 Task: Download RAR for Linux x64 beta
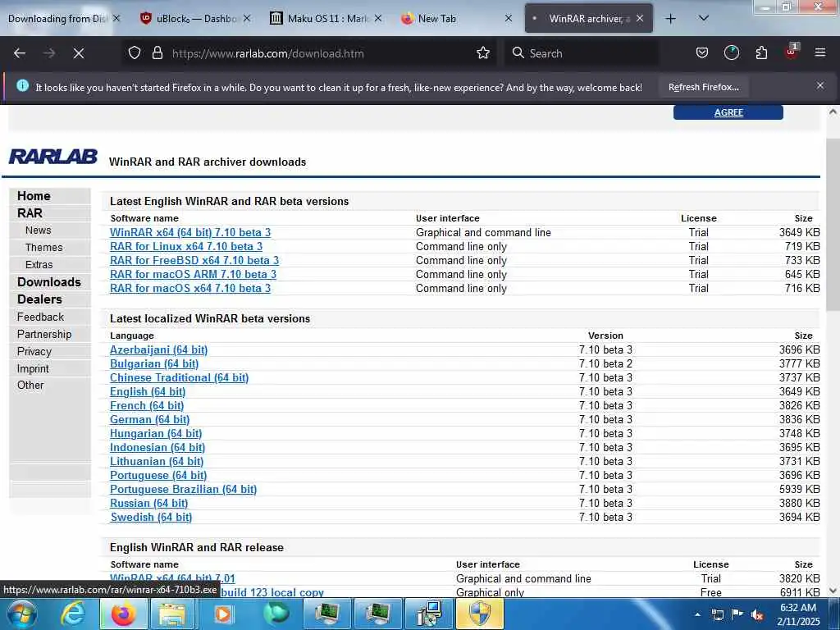[186, 246]
